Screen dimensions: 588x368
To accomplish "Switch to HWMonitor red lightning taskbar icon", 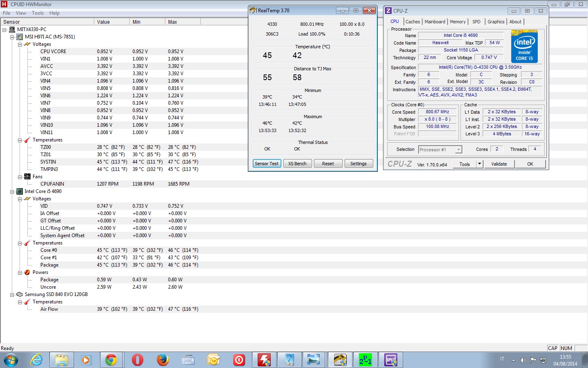I will pyautogui.click(x=264, y=360).
